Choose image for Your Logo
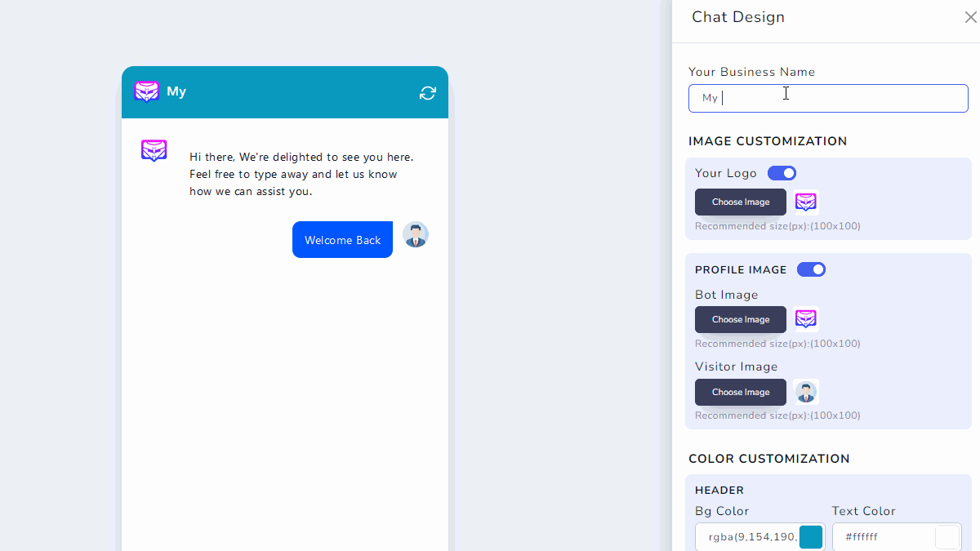Image resolution: width=980 pixels, height=551 pixels. click(x=740, y=202)
